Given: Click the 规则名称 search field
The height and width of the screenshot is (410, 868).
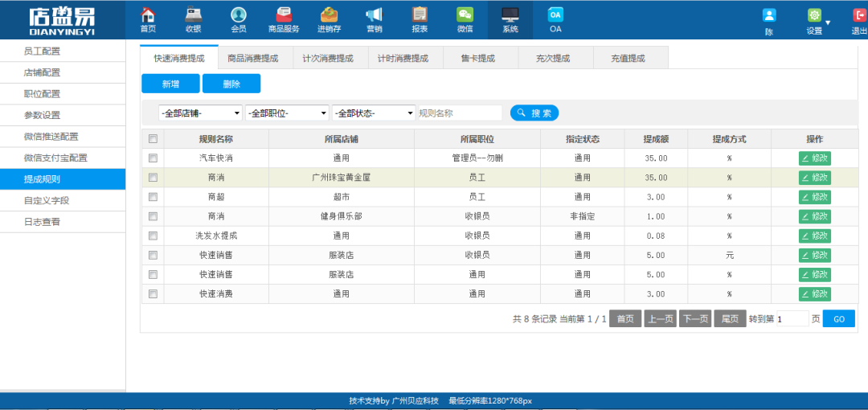Looking at the screenshot, I should click(460, 113).
